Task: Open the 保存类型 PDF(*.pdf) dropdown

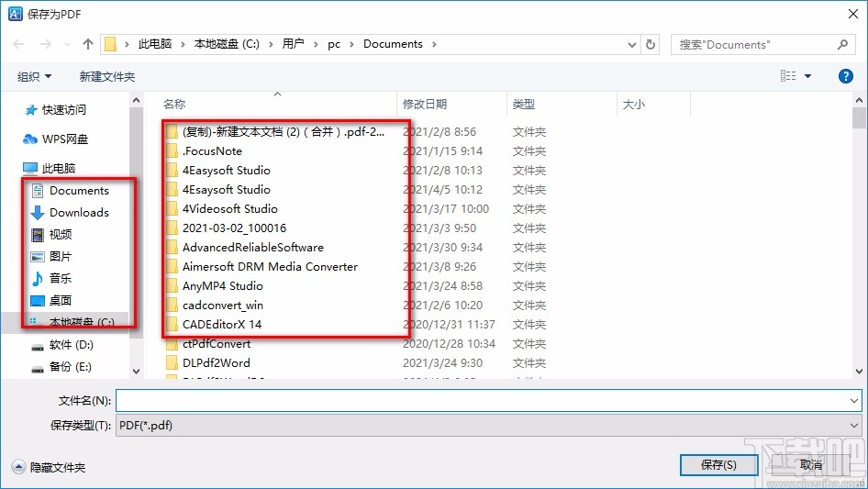Action: 488,426
